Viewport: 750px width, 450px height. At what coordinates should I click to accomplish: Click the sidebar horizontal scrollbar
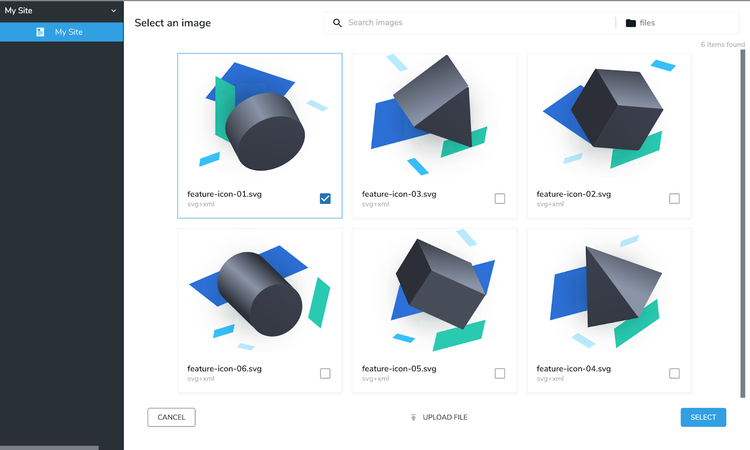(49, 448)
